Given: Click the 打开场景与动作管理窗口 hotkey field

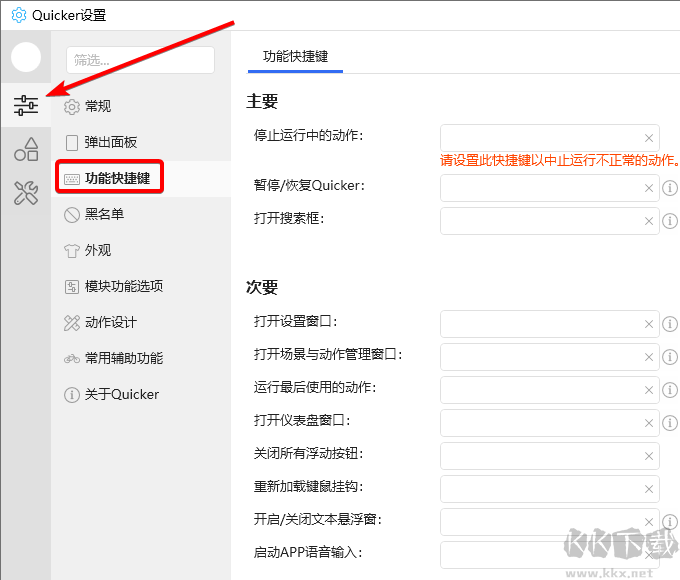Looking at the screenshot, I should point(550,357).
